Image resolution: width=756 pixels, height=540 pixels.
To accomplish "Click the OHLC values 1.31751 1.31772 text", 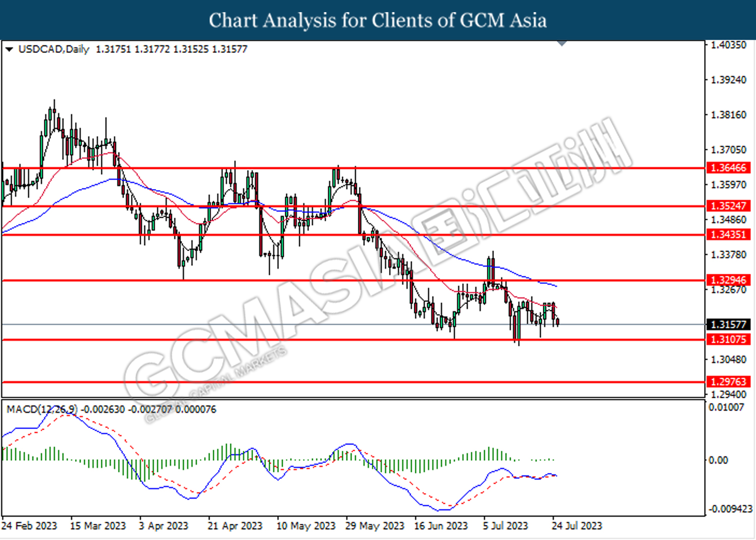I will 133,49.
